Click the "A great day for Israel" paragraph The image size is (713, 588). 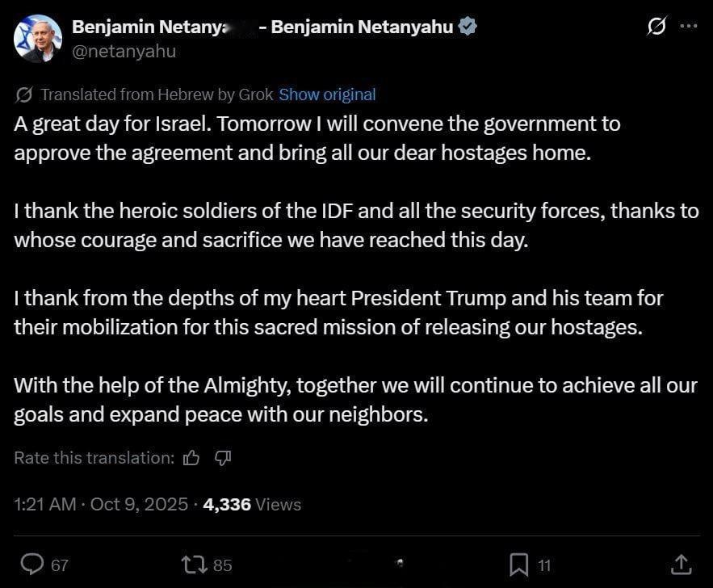(317, 138)
